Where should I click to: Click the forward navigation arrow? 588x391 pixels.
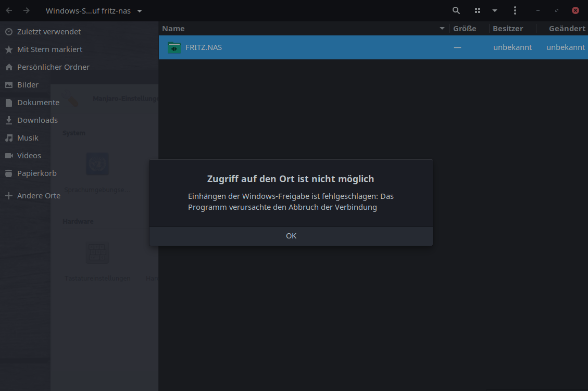point(27,10)
